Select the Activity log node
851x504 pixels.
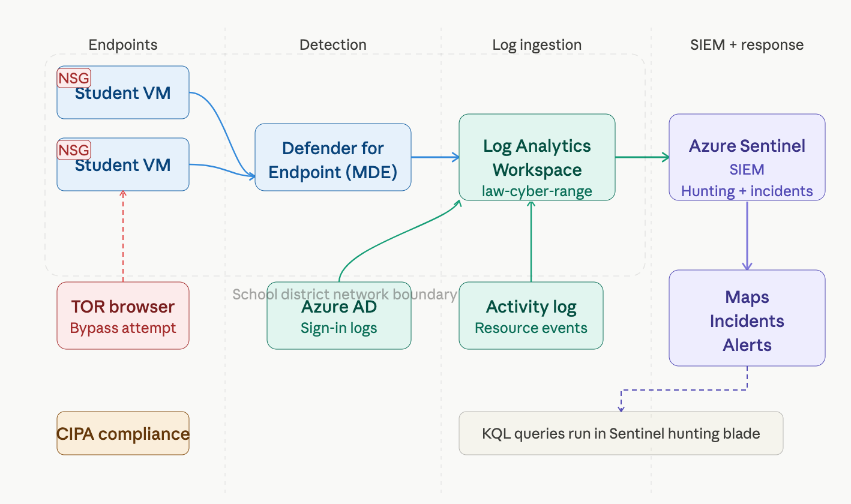coord(531,316)
